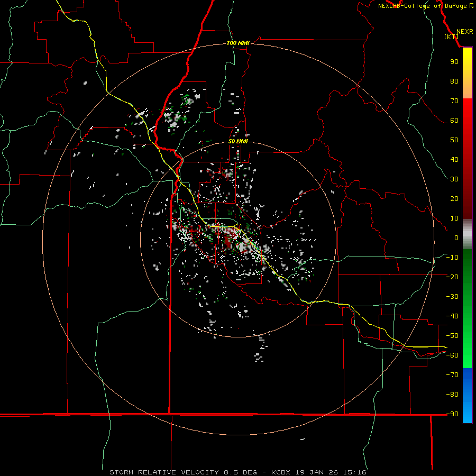Select the 80 value on velocity scale
This screenshot has width=476, height=476.
tap(454, 81)
